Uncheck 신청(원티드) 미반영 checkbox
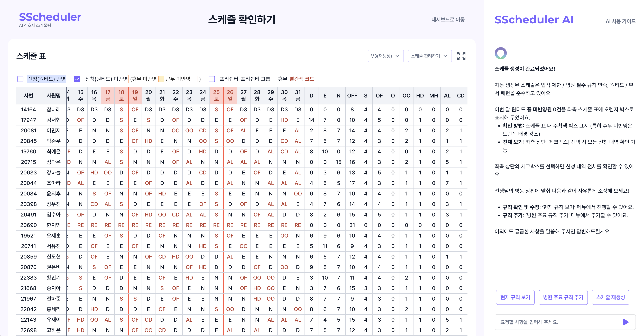Viewport: 644px width, 336px height. tap(77, 79)
